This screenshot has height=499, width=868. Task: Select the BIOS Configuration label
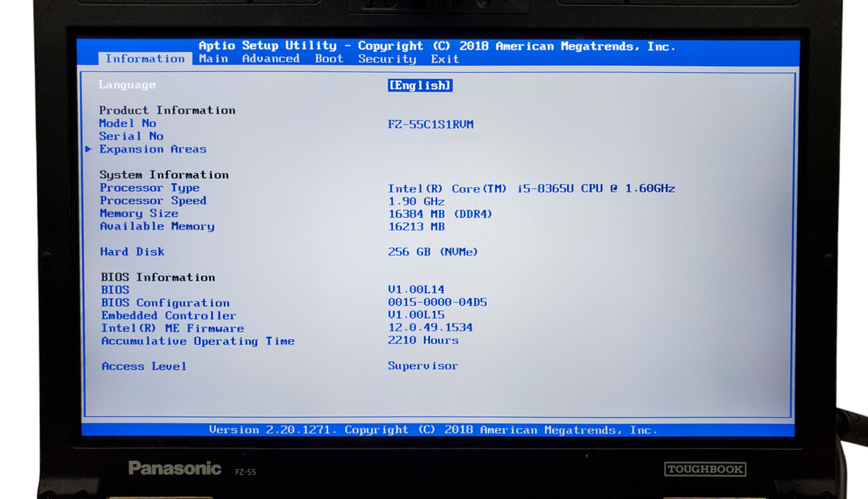click(165, 303)
